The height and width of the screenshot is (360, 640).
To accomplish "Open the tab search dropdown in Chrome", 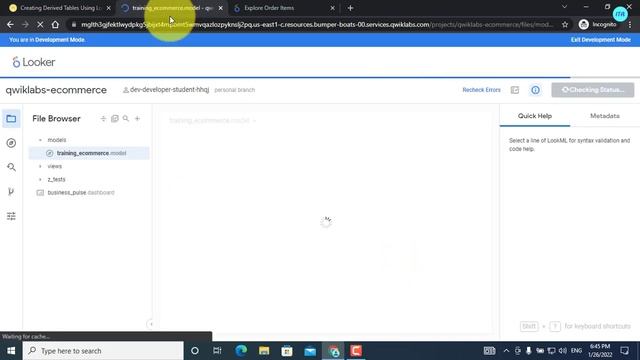I will 564,7.
